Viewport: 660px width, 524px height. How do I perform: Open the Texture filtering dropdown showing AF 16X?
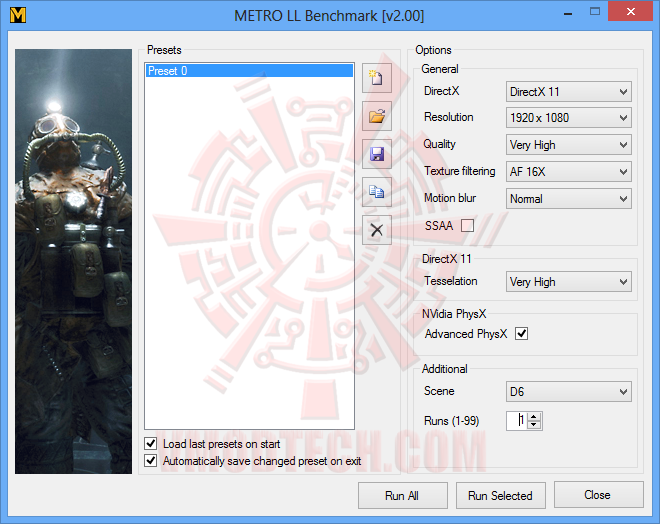point(569,172)
